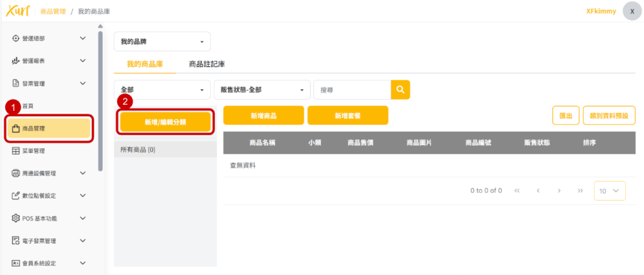Select the 我的商品庫 tab
This screenshot has height=275, width=644.
coord(145,64)
